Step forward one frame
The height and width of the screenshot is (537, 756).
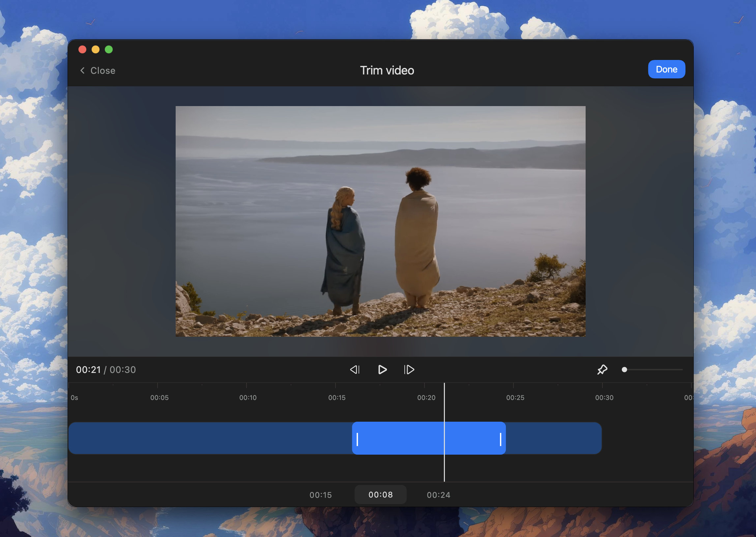click(409, 369)
